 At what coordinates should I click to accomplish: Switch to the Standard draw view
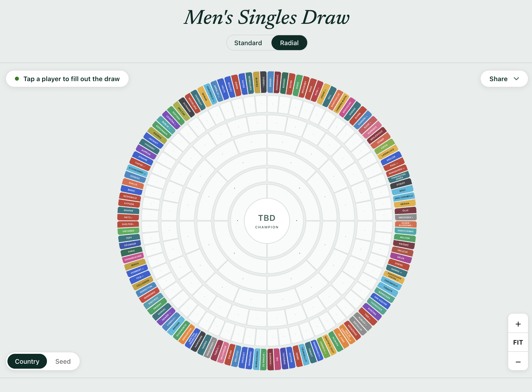[248, 43]
